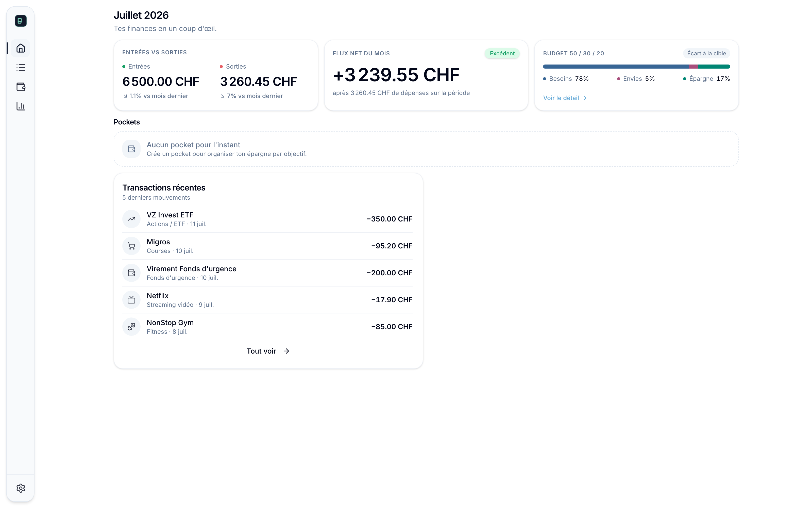Click the 6 500.00 CHF Entrées value
812x508 pixels.
[x=161, y=82]
